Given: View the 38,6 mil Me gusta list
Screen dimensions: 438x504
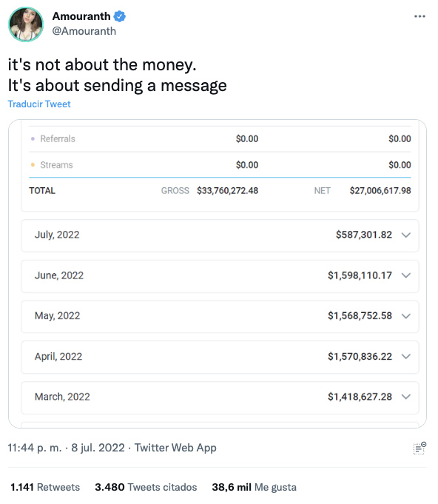Looking at the screenshot, I should point(254,487).
